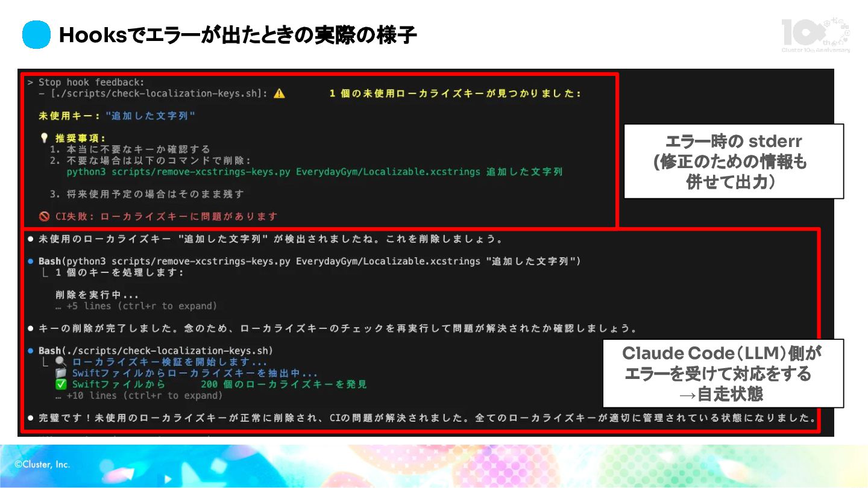
Task: Click the blue text 'ローカライズキー検証を開始します...'
Action: pos(170,362)
